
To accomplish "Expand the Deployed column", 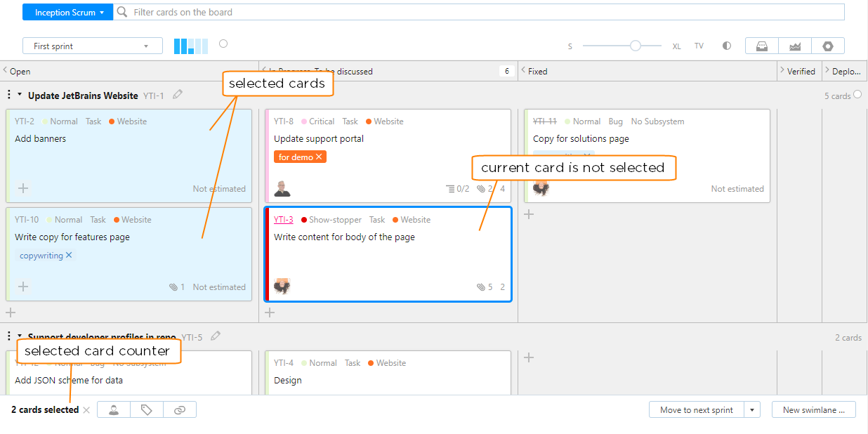I will click(827, 71).
